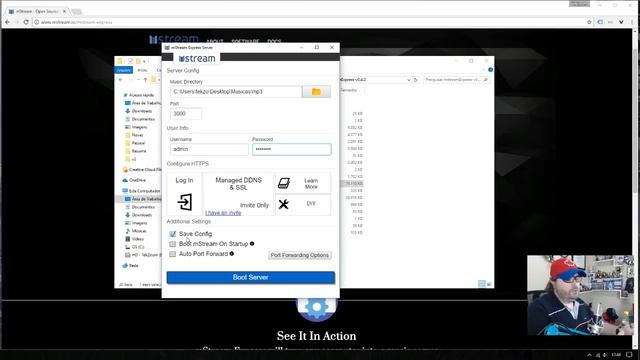Image resolution: width=640 pixels, height=360 pixels.
Task: Click the presenter webcam overlay
Action: [x=580, y=295]
